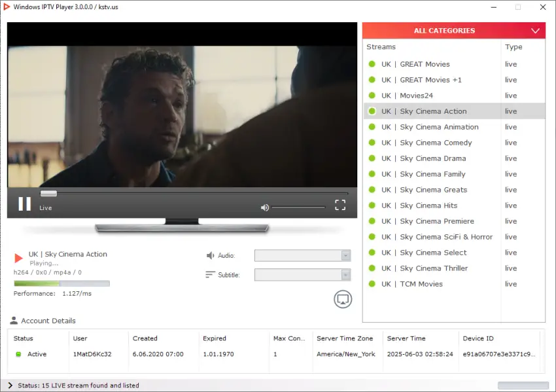
Task: Click the Server Time column header
Action: click(x=406, y=338)
